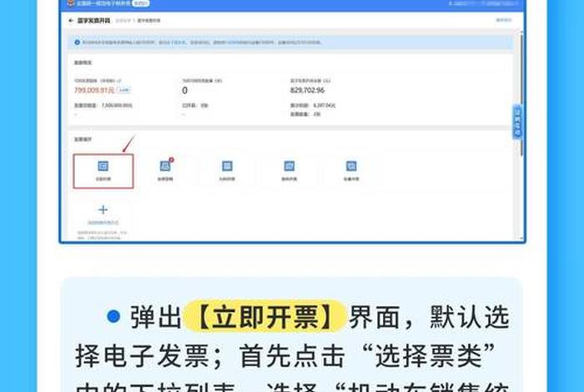Image resolution: width=584 pixels, height=392 pixels.
Task: Go back using the left arrow beside 蓝字发票开具
Action: coord(71,21)
